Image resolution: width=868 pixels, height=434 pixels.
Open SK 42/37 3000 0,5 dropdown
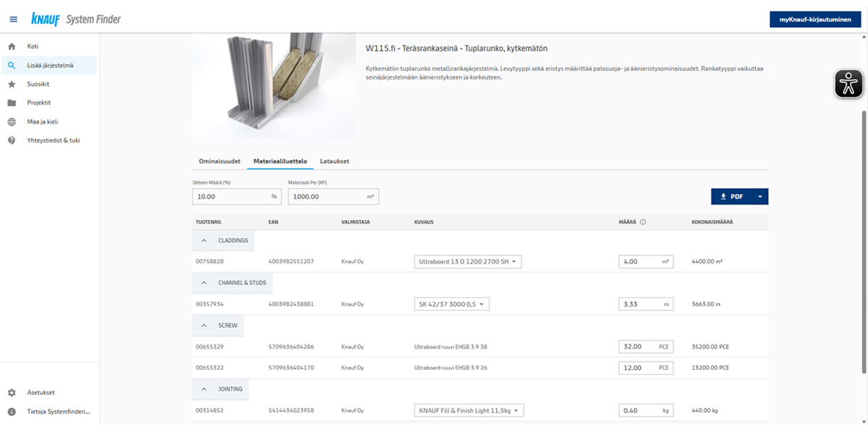coord(452,305)
